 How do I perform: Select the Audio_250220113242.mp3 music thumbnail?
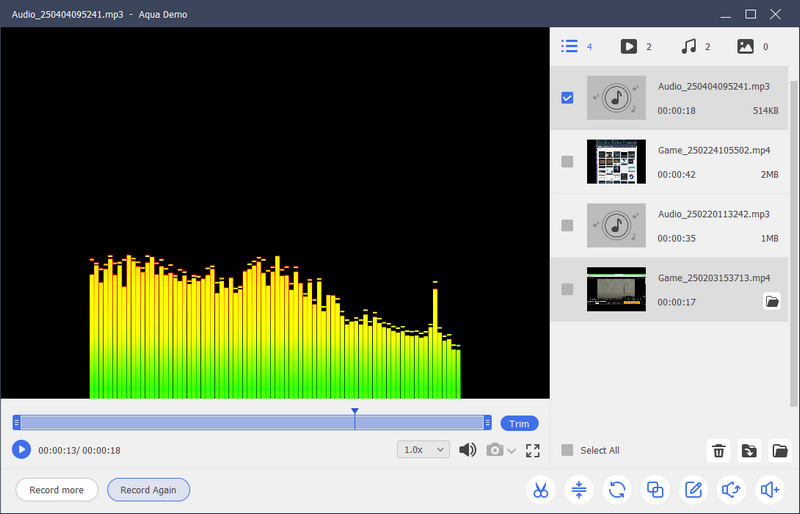(x=616, y=225)
